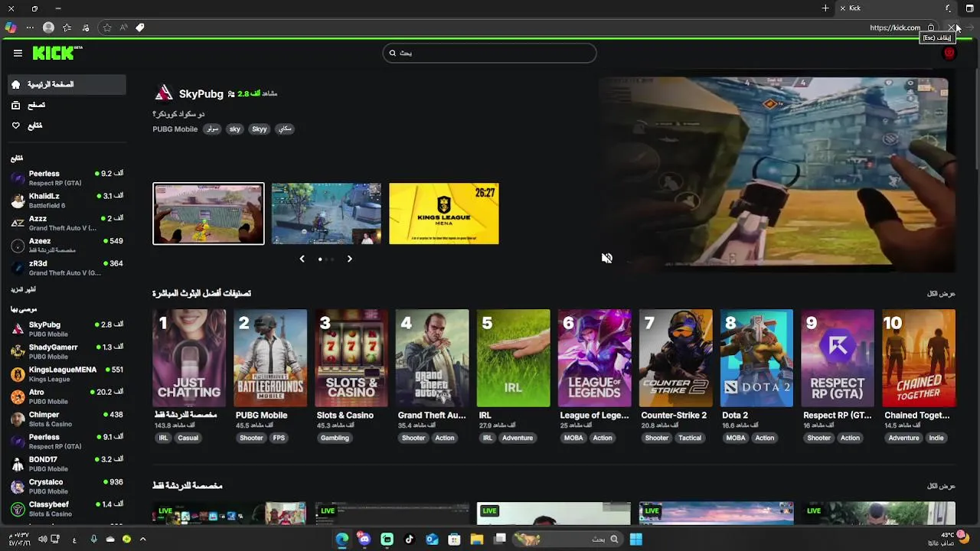Go to next featured stream arrow
The image size is (980, 551).
click(x=350, y=259)
